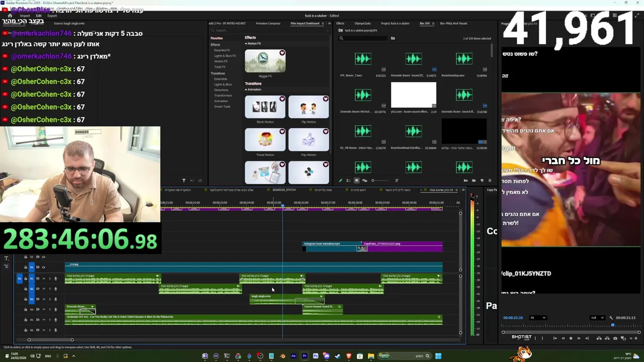Viewport: 644px width, 362px height.
Task: Select Smart Tools category
Action: (222, 107)
